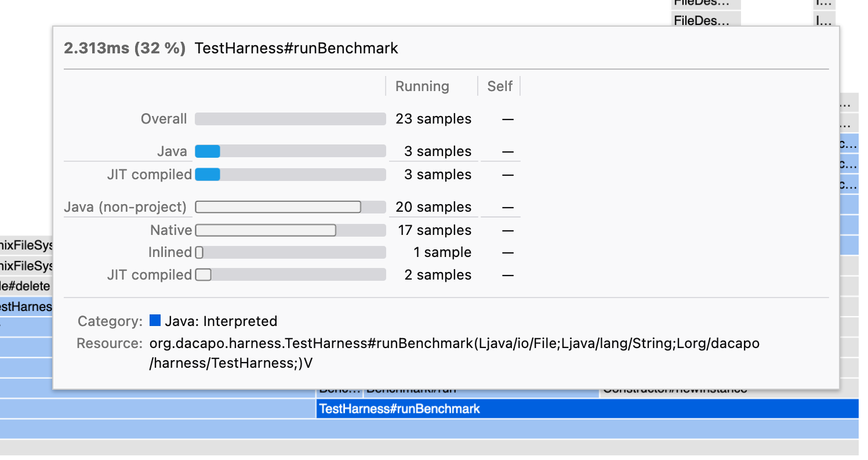Image resolution: width=868 pixels, height=460 pixels.
Task: Select the light blue frame below TestHarness#runBenchmark
Action: tap(429, 429)
